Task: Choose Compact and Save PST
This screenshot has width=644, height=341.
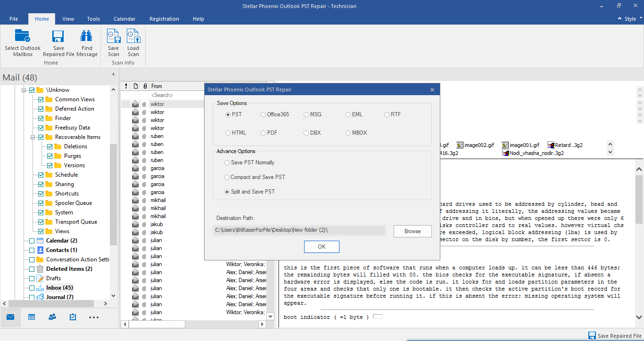Action: click(x=255, y=177)
